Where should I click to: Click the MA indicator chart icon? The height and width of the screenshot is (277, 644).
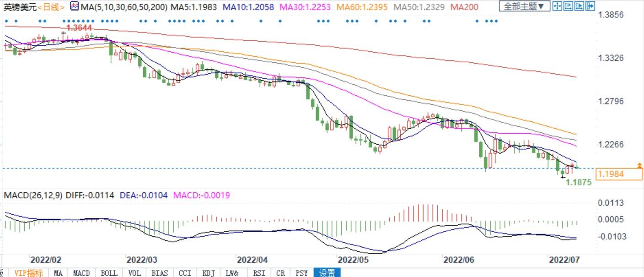pos(75,6)
